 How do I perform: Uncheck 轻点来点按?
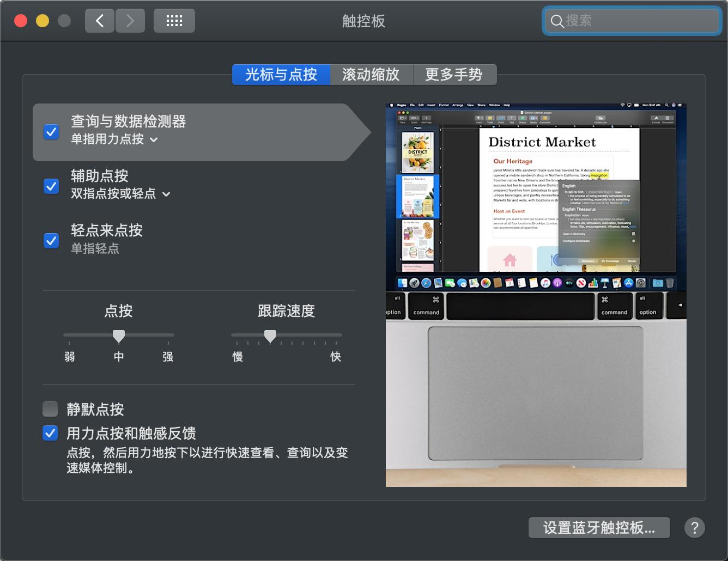51,240
